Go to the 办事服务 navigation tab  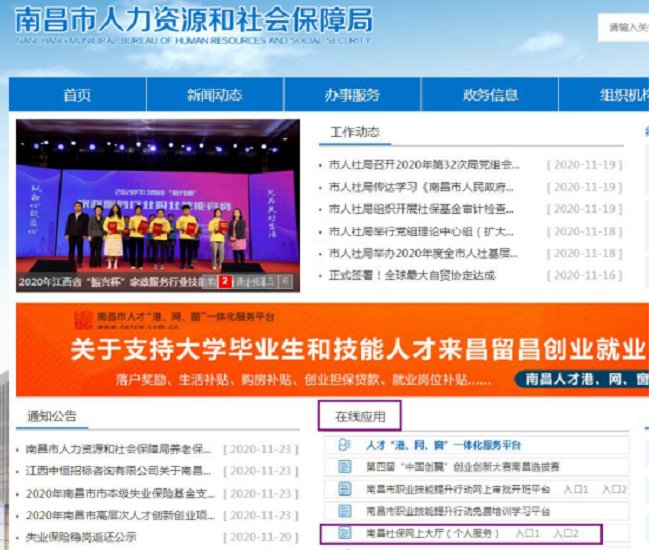(352, 95)
